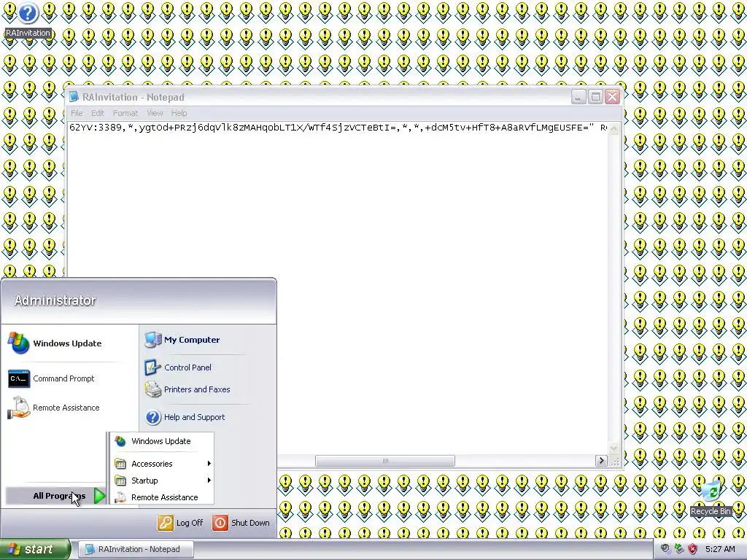Click the second system tray icon
Image resolution: width=747 pixels, height=560 pixels.
coord(679,549)
